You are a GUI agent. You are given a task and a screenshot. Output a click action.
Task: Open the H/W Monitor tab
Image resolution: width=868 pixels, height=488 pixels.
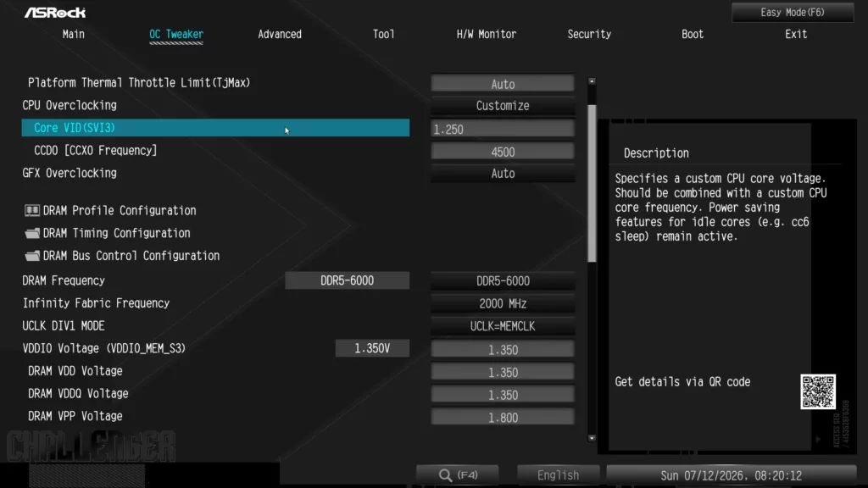(x=486, y=34)
